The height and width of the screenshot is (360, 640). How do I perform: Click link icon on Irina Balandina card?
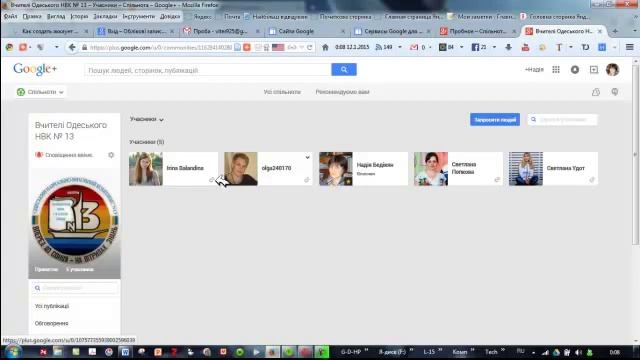coord(211,180)
